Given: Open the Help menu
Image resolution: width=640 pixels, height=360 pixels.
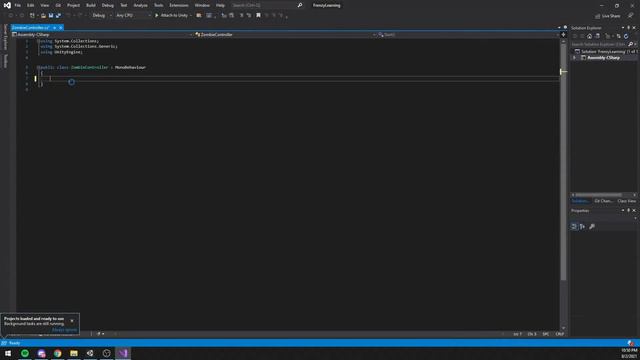Looking at the screenshot, I should [220, 5].
